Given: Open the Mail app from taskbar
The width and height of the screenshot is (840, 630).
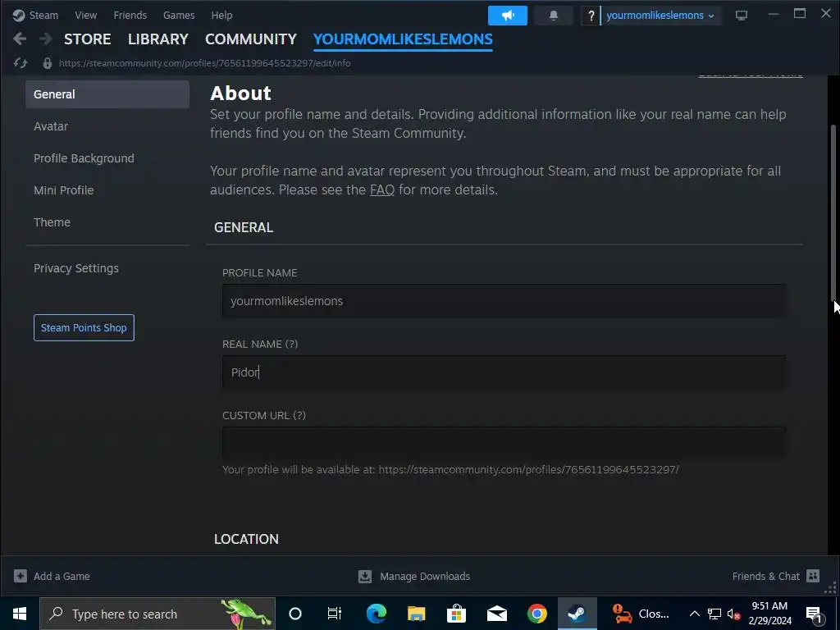Looking at the screenshot, I should click(x=496, y=614).
